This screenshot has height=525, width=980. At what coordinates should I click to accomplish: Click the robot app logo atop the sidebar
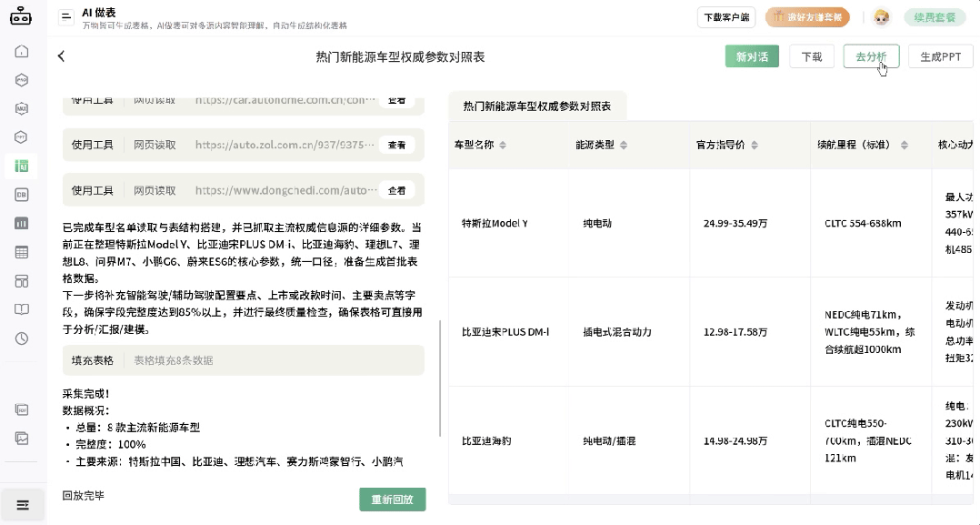[22, 17]
